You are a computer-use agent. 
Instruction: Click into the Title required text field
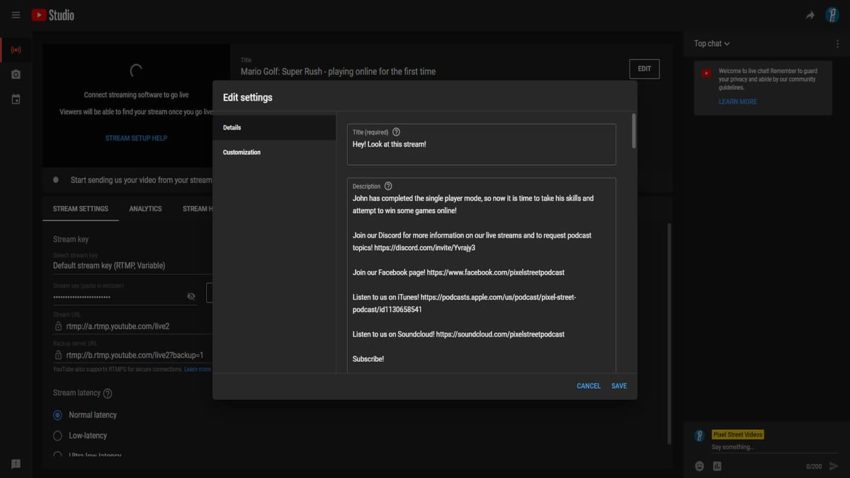(x=481, y=145)
